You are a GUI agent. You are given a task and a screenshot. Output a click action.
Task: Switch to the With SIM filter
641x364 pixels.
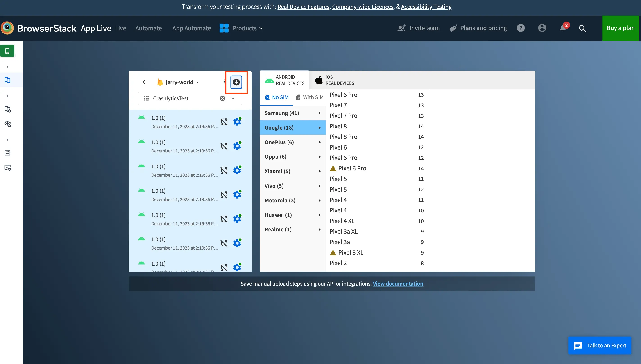310,97
